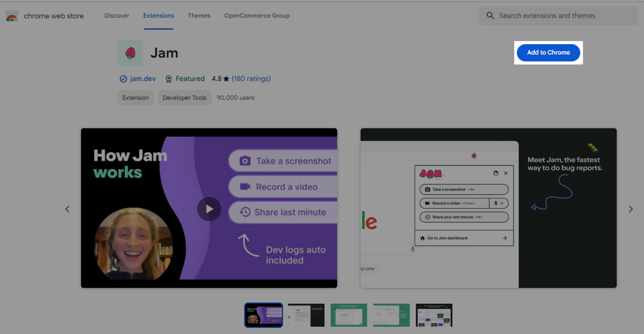Click the Featured label text
644x334 pixels.
click(190, 79)
